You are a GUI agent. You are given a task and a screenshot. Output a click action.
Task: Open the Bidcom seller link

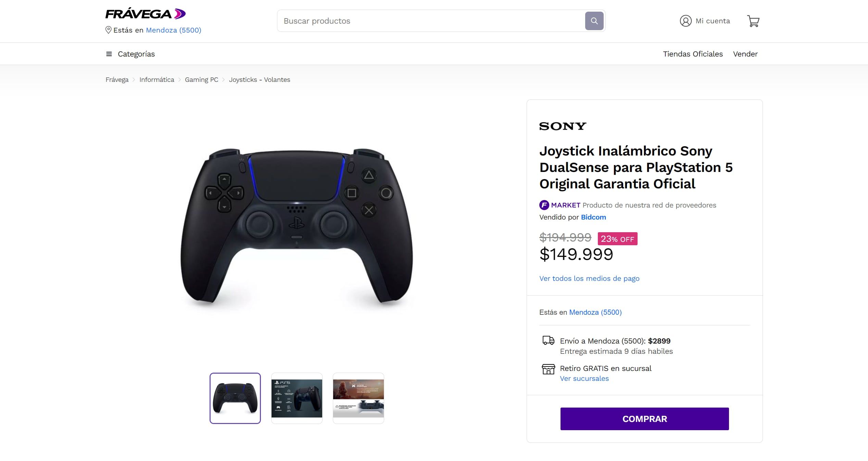pyautogui.click(x=593, y=217)
